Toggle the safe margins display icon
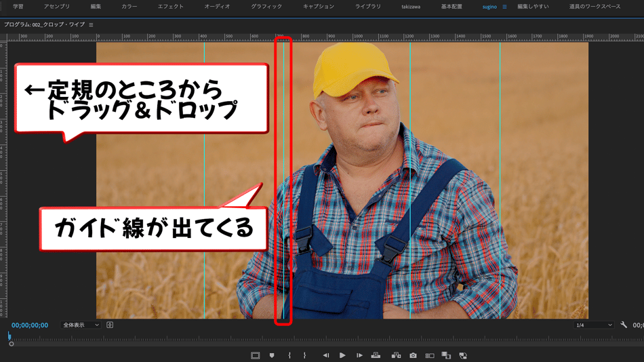 (x=255, y=355)
